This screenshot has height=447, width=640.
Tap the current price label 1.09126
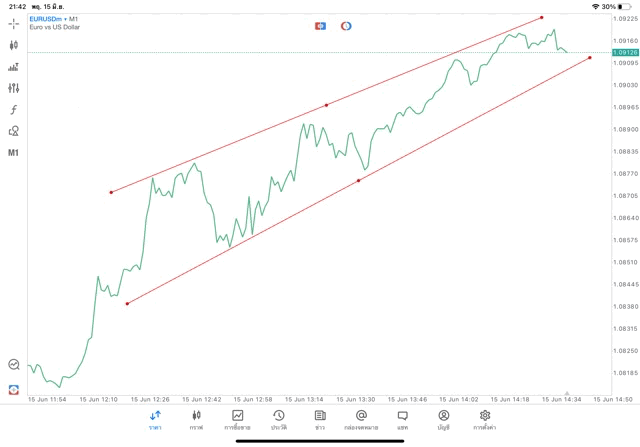pyautogui.click(x=624, y=52)
